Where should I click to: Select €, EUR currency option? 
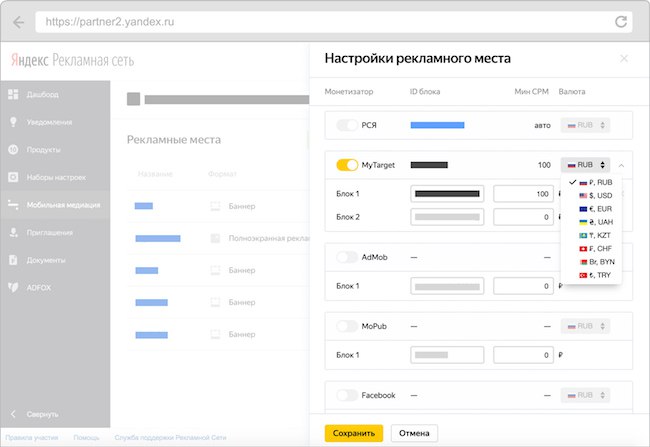pos(591,209)
